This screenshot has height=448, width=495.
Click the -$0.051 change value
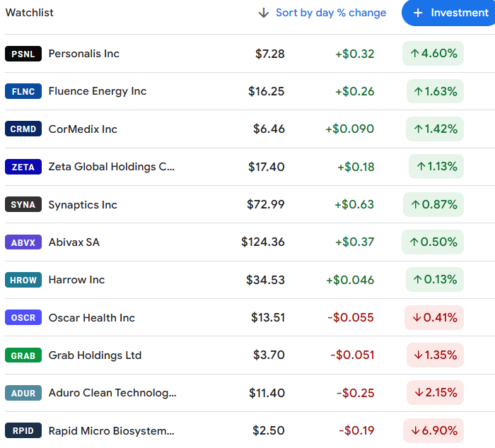click(352, 355)
